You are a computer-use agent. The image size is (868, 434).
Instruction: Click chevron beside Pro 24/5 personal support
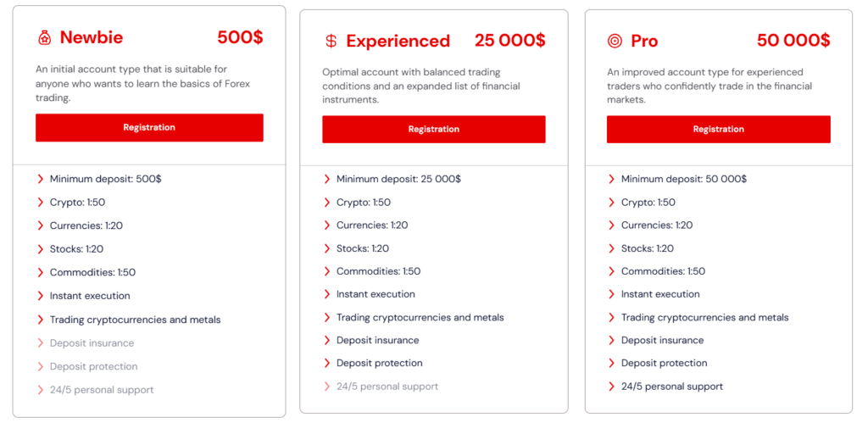(612, 387)
